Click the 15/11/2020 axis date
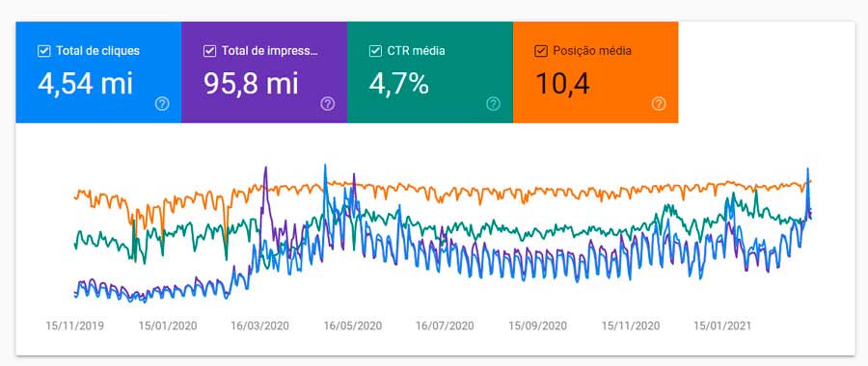Viewport: 868px width, 366px height. (631, 326)
